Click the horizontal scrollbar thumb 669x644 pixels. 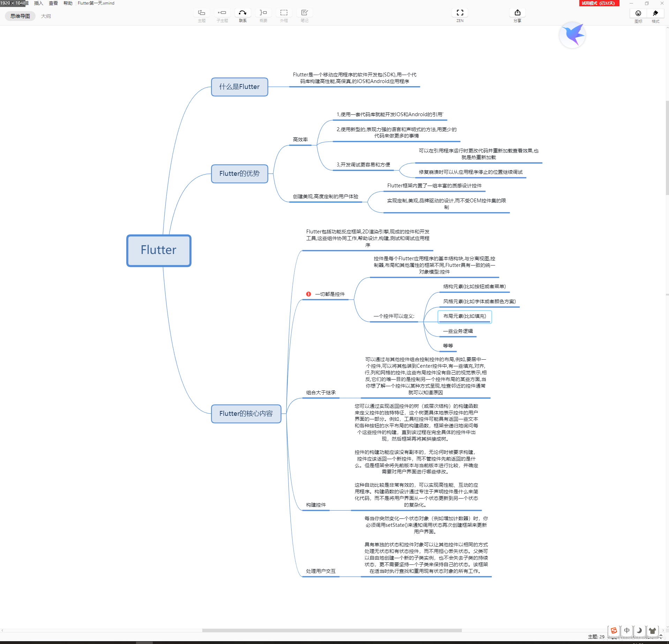click(332, 630)
